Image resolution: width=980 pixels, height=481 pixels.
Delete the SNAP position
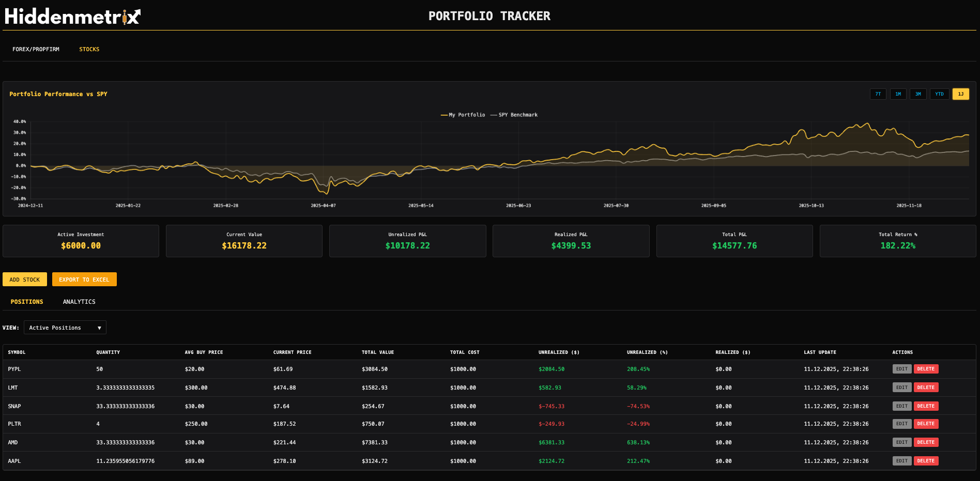[926, 406]
